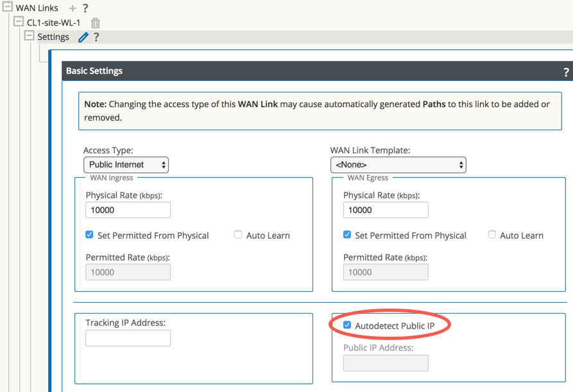
Task: Click the pencil edit icon beside Settings
Action: tap(83, 37)
